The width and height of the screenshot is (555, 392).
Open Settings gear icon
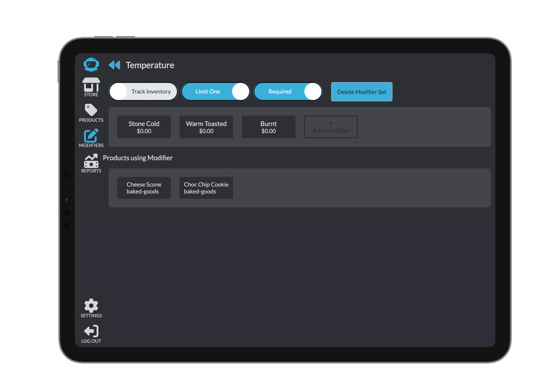(91, 306)
